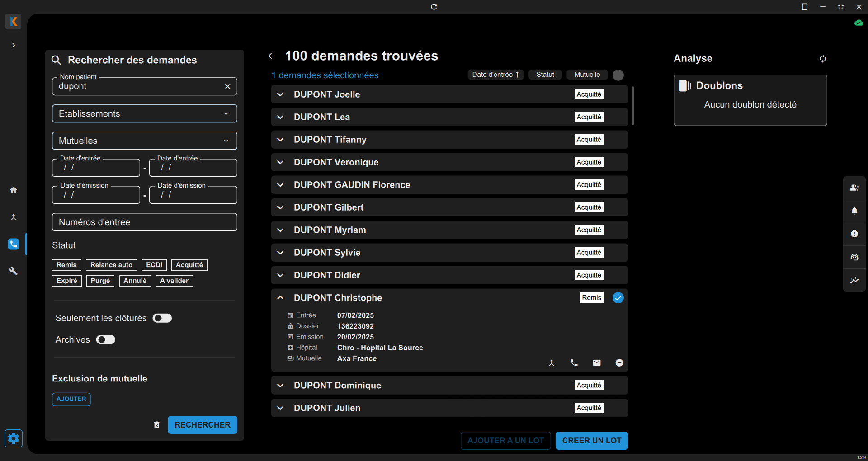Expand the DUPONT Joelle row
This screenshot has height=461, width=868.
[x=280, y=94]
